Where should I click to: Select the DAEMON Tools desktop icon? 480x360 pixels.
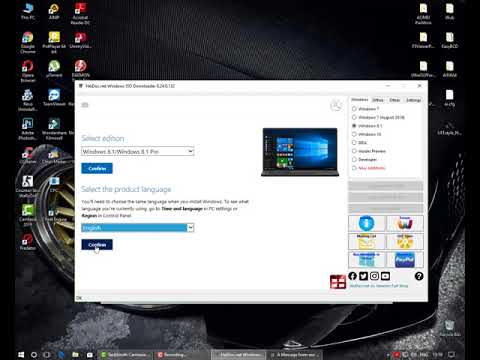click(x=80, y=70)
